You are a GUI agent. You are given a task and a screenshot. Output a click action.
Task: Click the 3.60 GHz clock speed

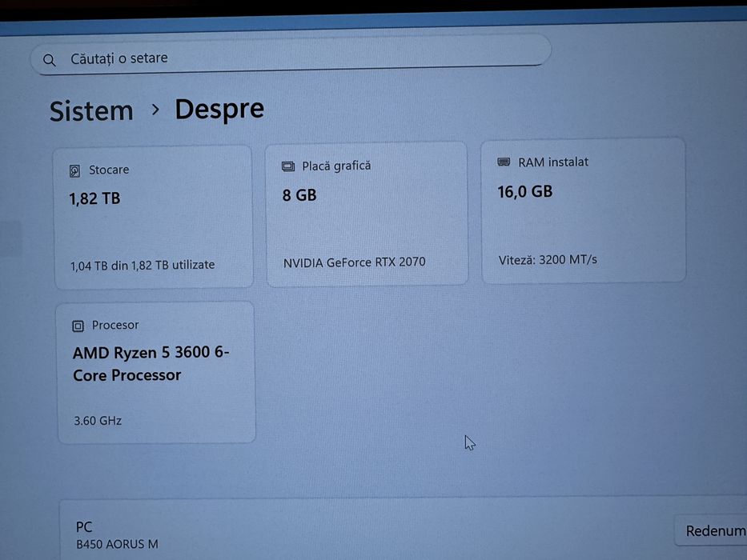(98, 421)
